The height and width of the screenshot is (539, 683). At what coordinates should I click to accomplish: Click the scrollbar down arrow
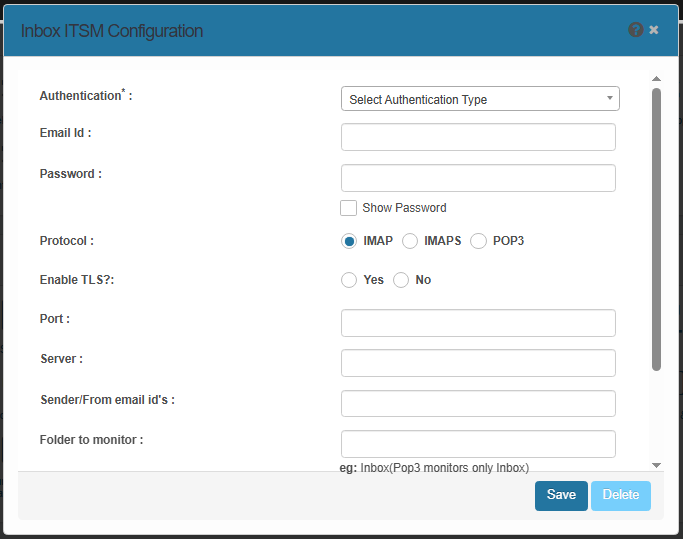coord(656,465)
